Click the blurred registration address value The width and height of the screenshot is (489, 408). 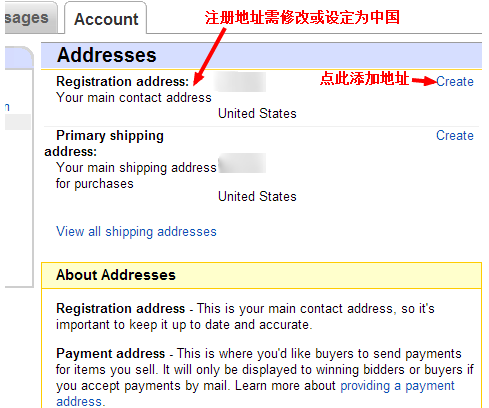click(x=241, y=82)
